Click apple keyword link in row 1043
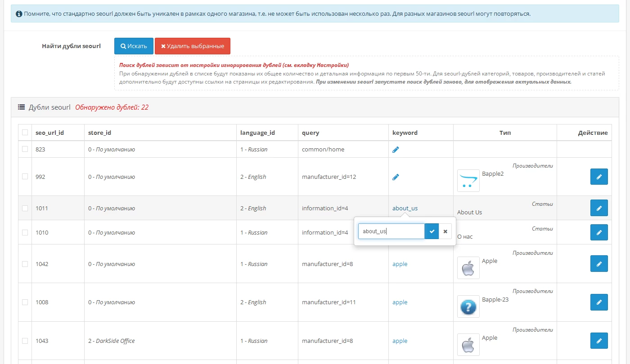This screenshot has width=630, height=364. [400, 341]
